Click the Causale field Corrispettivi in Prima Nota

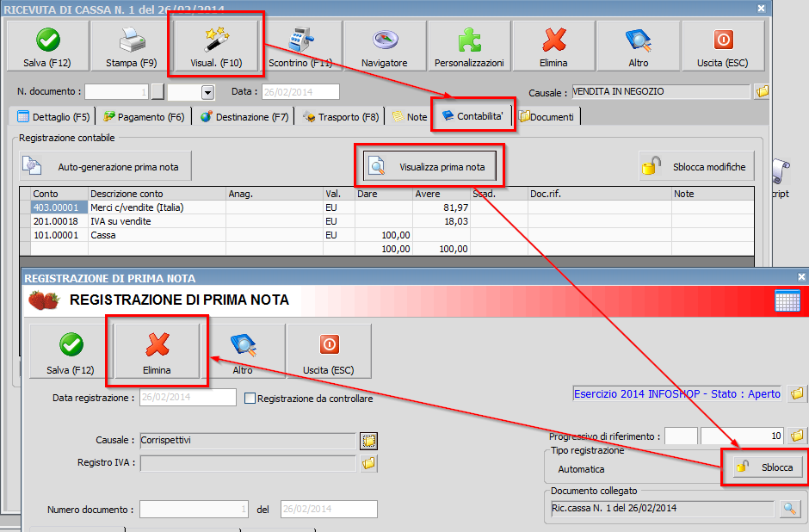[248, 441]
